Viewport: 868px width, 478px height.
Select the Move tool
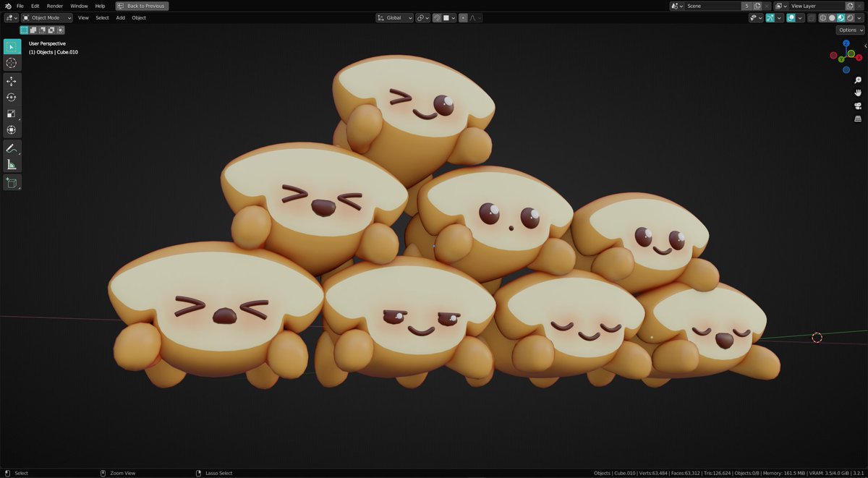coord(12,81)
